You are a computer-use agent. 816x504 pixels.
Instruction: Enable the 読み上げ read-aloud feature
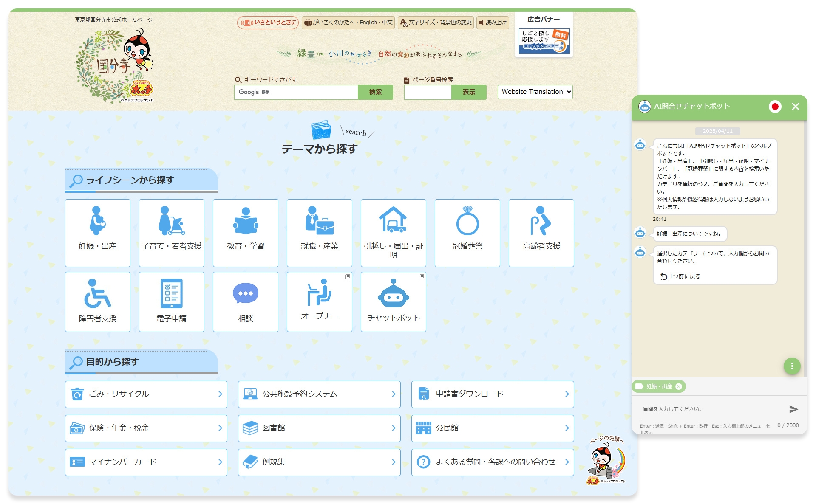pos(492,23)
